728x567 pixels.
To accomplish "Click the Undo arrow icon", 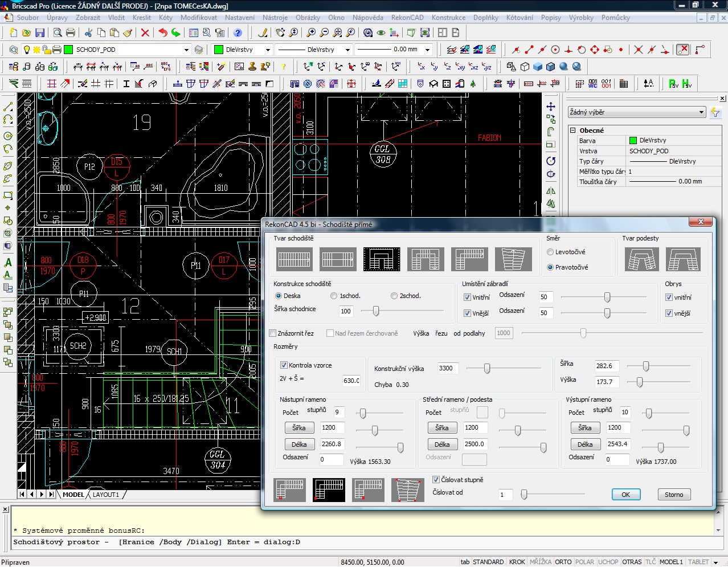I will click(163, 33).
